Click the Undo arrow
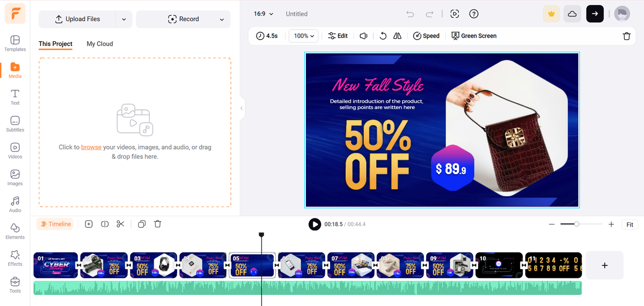This screenshot has height=306, width=644. click(410, 14)
